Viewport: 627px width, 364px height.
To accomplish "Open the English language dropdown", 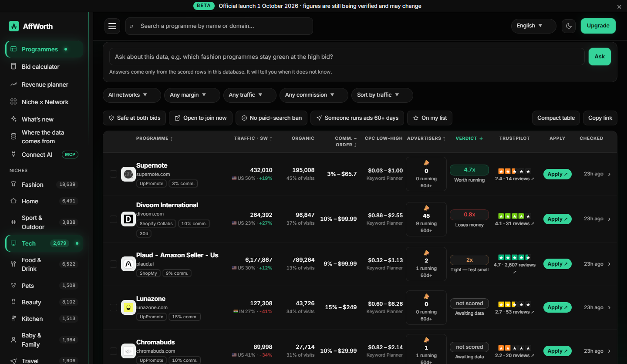I will (534, 26).
